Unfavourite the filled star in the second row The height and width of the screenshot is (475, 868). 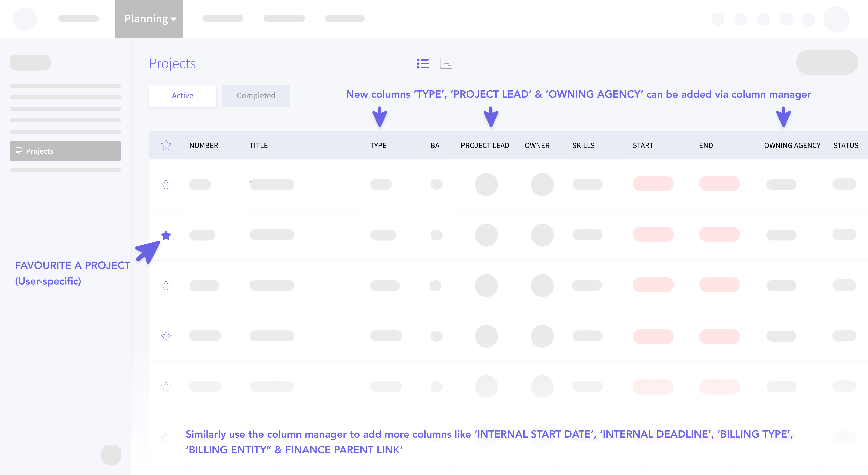(166, 235)
